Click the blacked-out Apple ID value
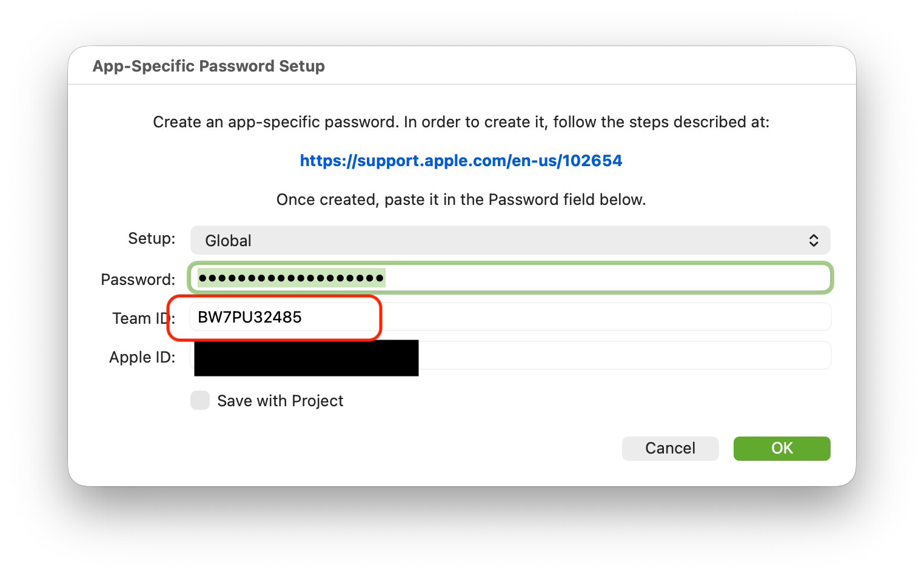Image resolution: width=924 pixels, height=576 pixels. (x=306, y=357)
